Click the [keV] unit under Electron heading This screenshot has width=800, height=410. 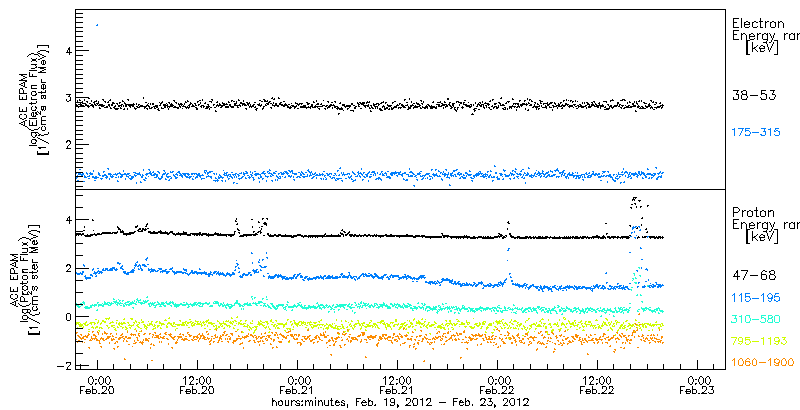(x=762, y=48)
